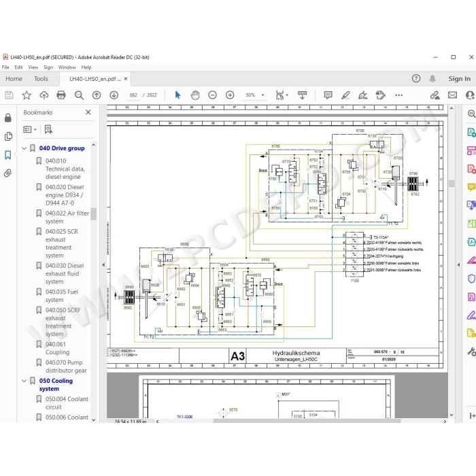
Task: Click the cloud upload icon
Action: point(44,95)
